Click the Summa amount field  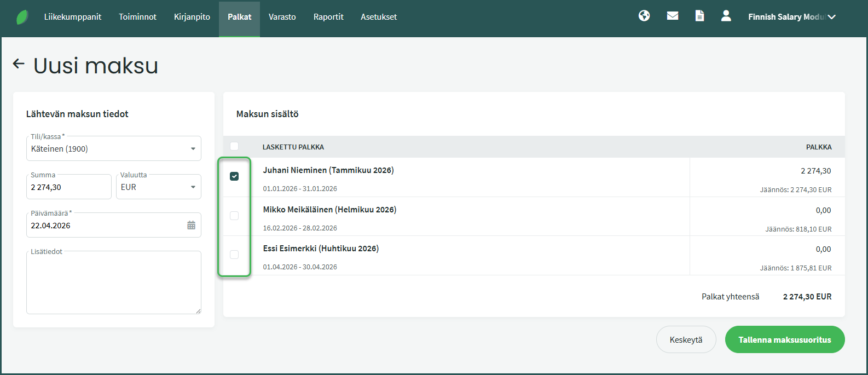pos(68,187)
